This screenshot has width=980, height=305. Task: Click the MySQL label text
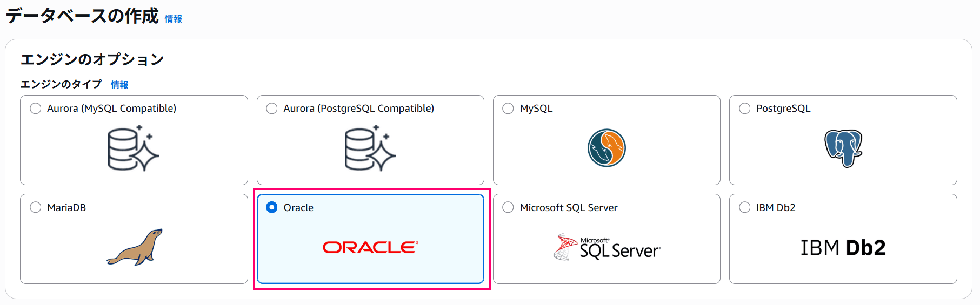coord(536,109)
